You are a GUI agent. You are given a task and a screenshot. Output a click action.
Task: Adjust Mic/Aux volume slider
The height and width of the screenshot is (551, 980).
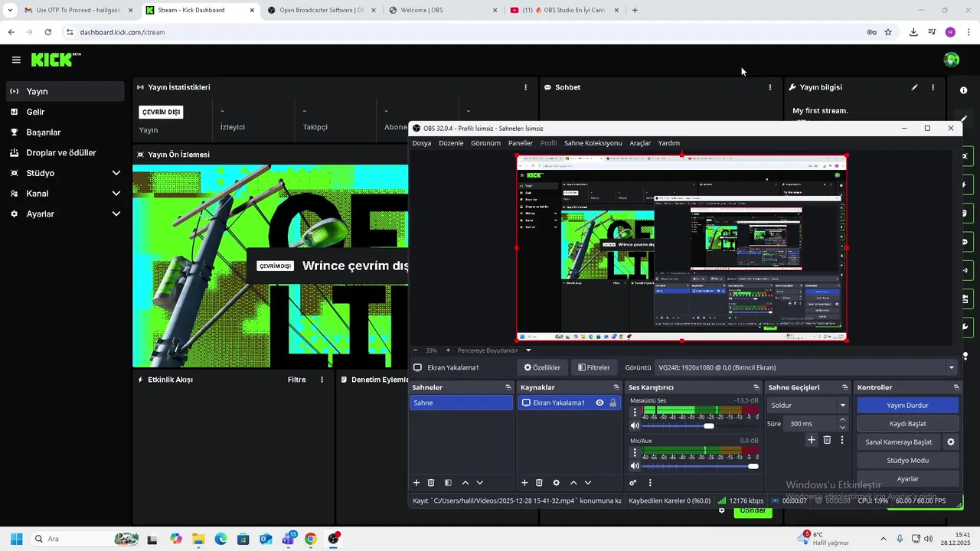[701, 466]
